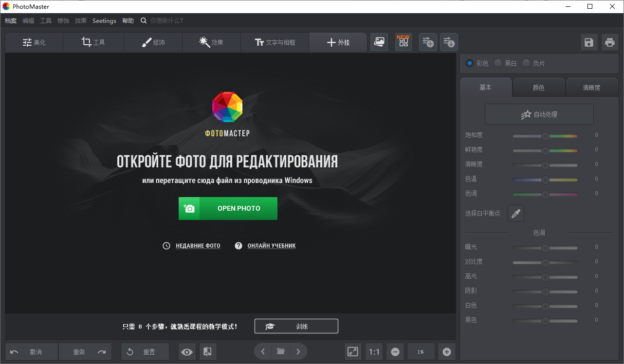Switch to the 颜色 tab
The height and width of the screenshot is (364, 624).
pos(539,87)
